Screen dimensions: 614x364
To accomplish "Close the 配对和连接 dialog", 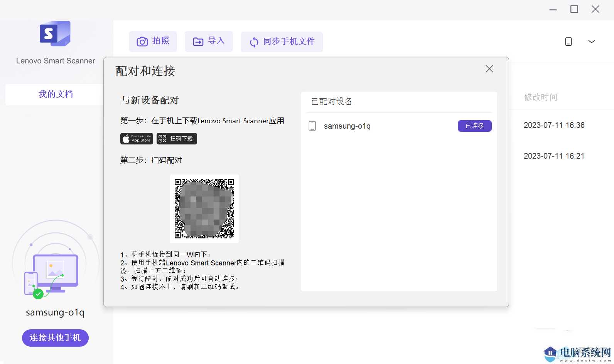I will (489, 69).
